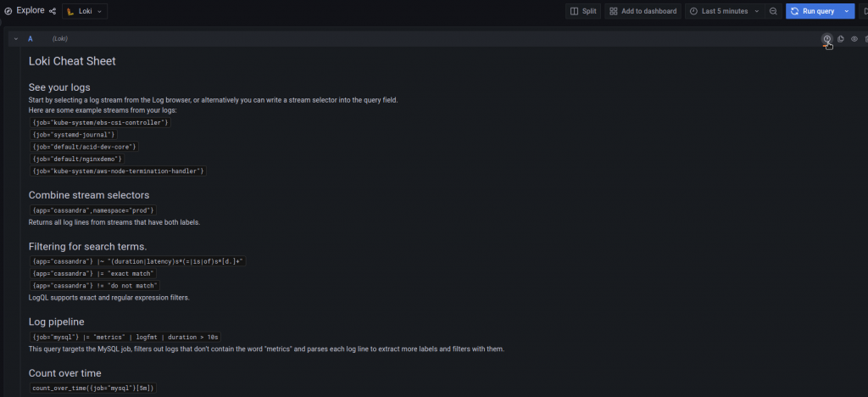The height and width of the screenshot is (397, 868).
Task: Click query name label A
Action: tap(31, 39)
